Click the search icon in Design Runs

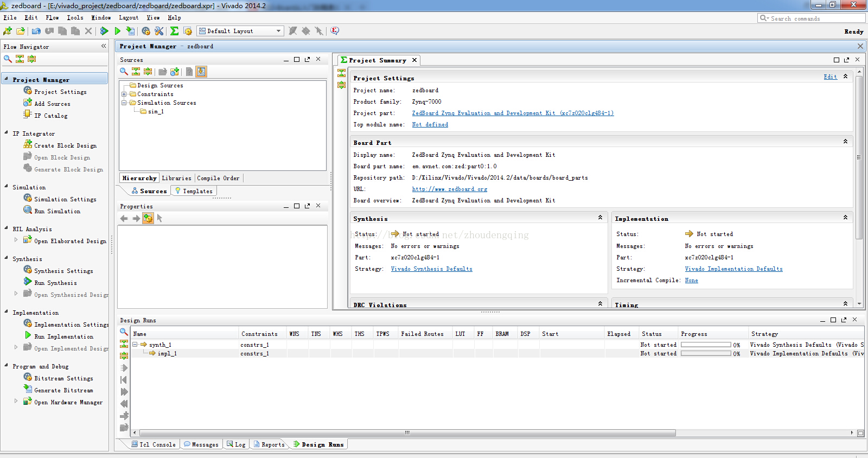(124, 332)
